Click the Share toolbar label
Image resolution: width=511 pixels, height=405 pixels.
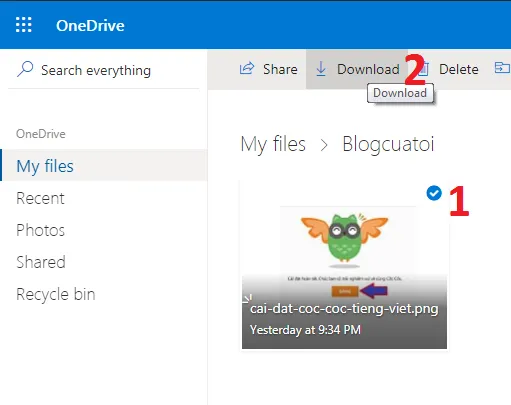point(280,69)
